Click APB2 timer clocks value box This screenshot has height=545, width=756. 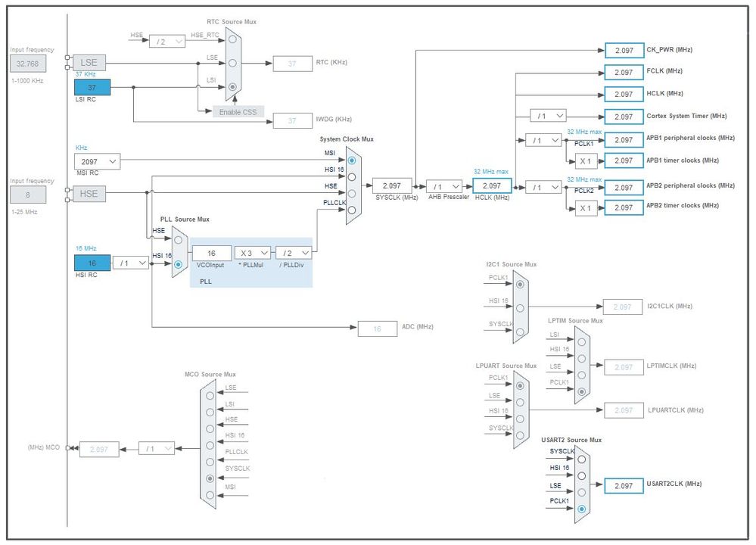624,207
